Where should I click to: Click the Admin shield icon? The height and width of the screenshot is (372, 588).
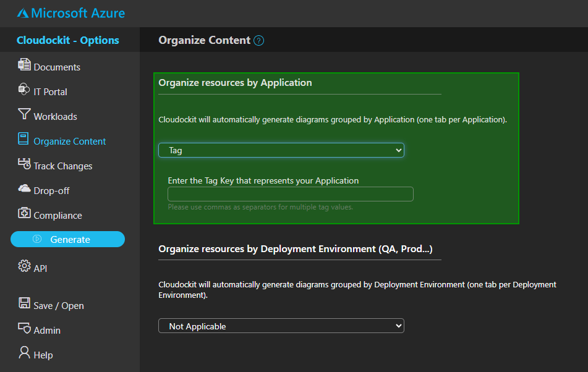[x=24, y=329]
